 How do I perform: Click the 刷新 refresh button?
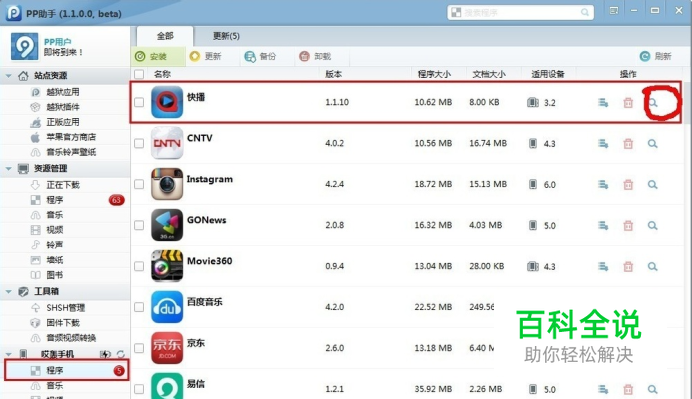point(656,56)
